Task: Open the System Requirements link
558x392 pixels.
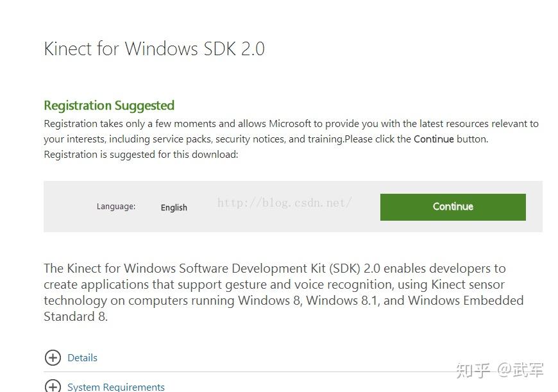Action: click(116, 387)
